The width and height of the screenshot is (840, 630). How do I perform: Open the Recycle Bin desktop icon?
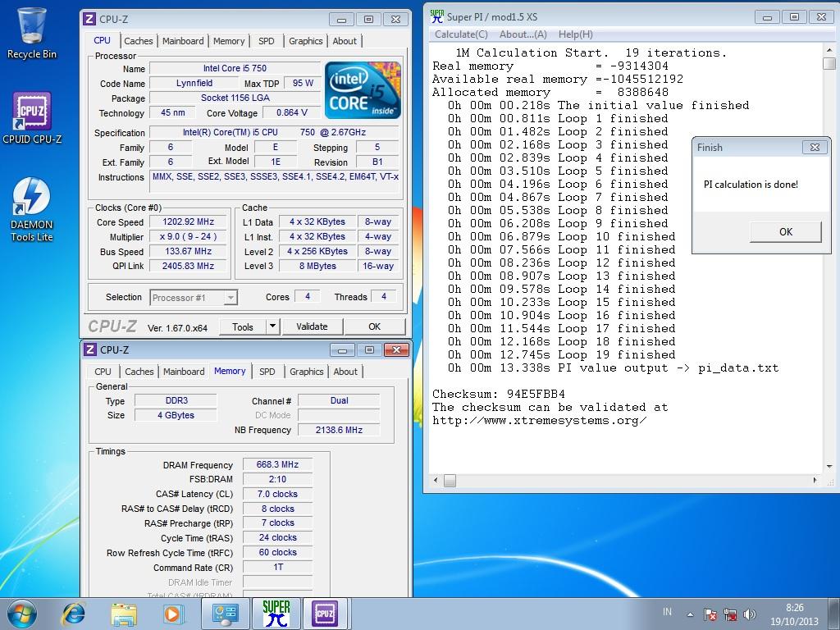coord(32,33)
